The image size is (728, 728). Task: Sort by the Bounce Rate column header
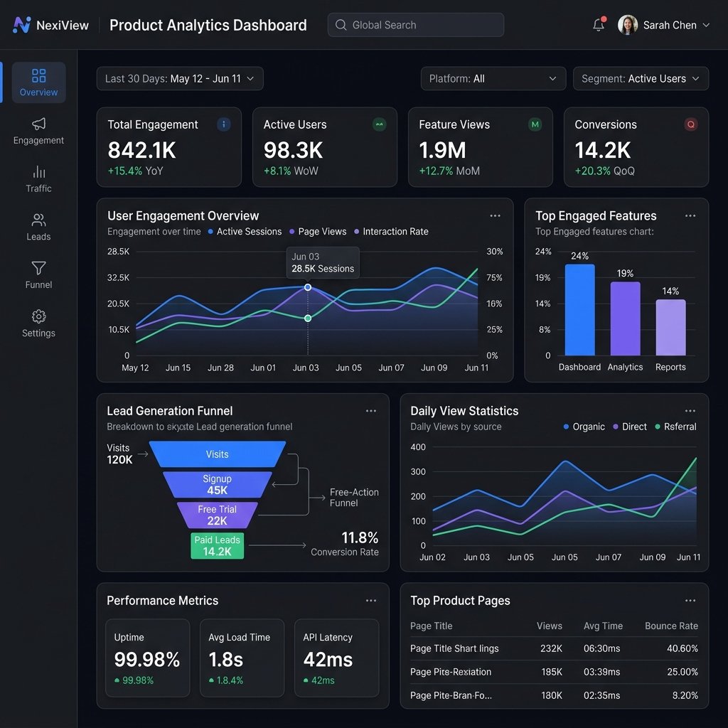pyautogui.click(x=671, y=626)
